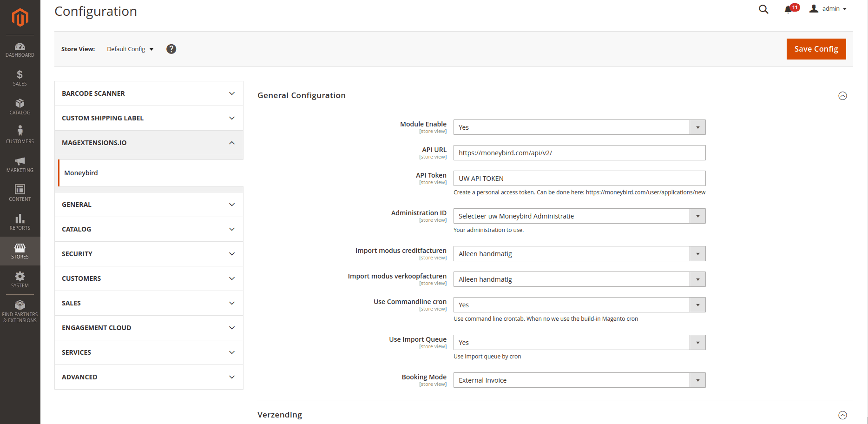The height and width of the screenshot is (424, 868).
Task: Click the Configuration page title
Action: click(x=96, y=11)
